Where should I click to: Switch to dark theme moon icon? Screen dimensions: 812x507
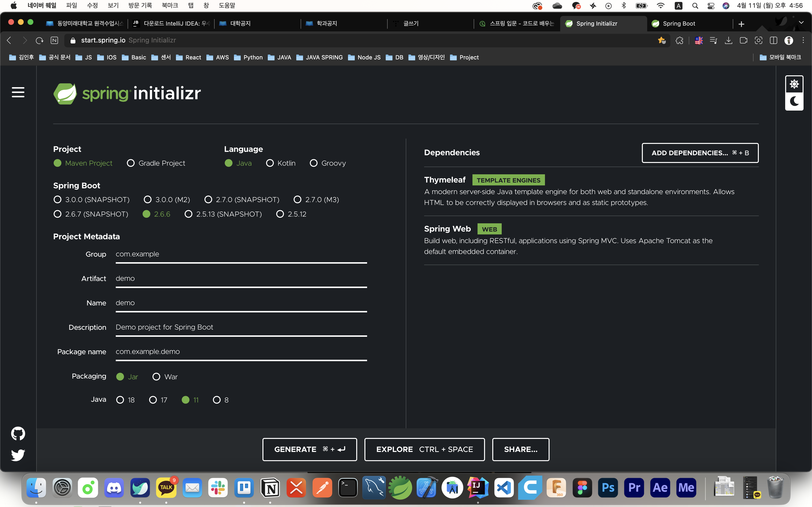[x=794, y=101]
